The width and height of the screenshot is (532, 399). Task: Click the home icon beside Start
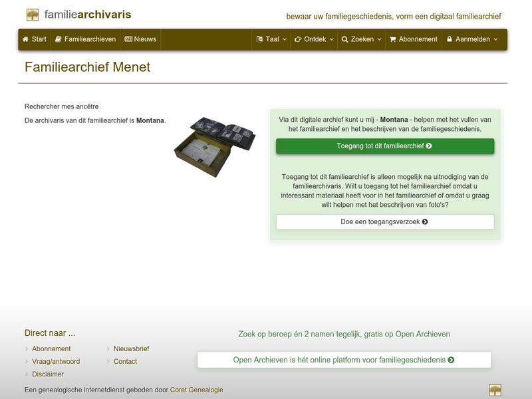(25, 39)
